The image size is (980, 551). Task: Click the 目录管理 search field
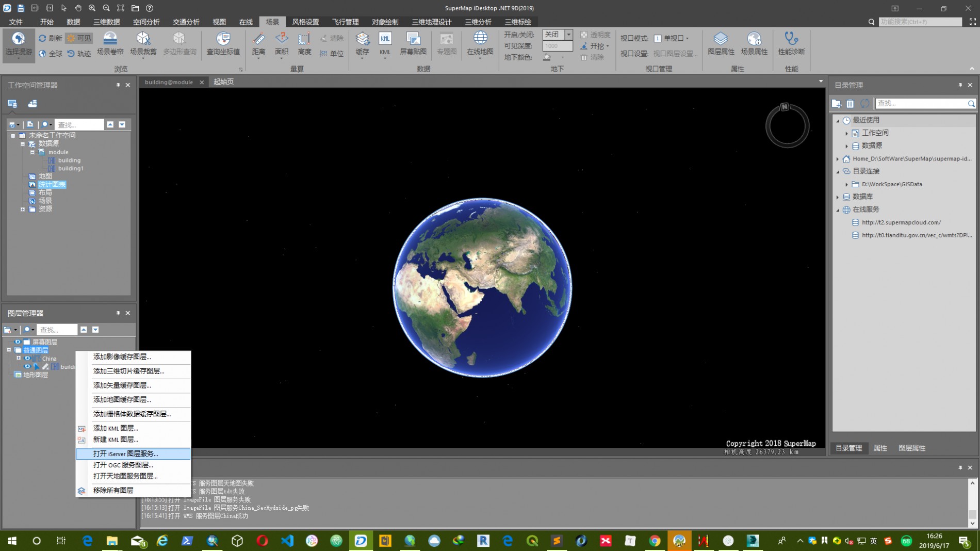click(x=921, y=104)
